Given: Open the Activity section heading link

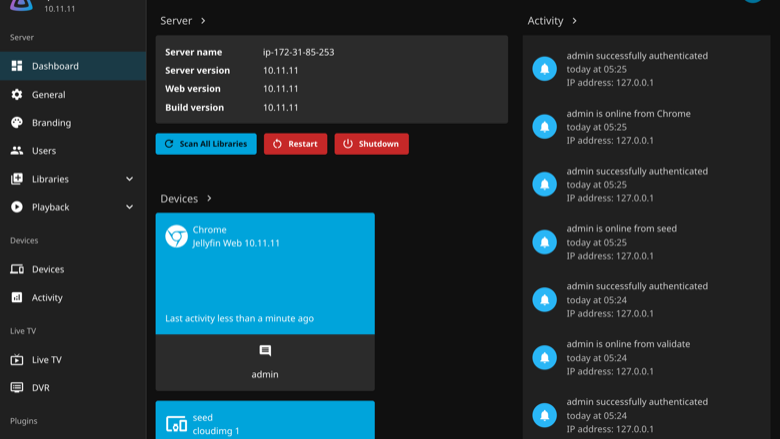Looking at the screenshot, I should (x=552, y=21).
